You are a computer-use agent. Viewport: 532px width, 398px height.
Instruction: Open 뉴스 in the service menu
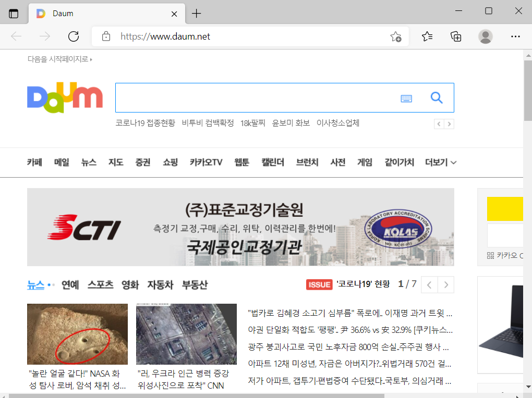pos(89,163)
